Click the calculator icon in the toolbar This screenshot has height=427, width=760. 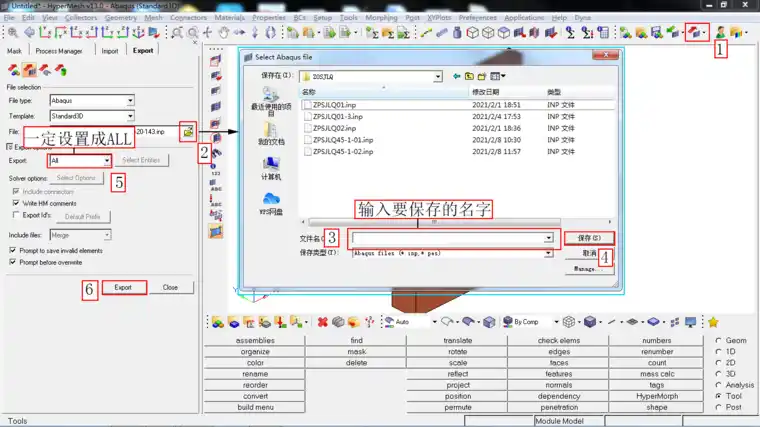pyautogui.click(x=603, y=32)
